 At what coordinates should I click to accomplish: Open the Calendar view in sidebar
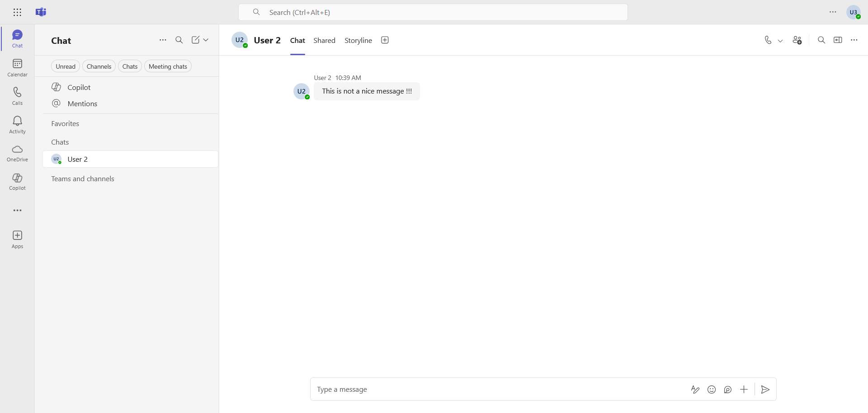(17, 67)
